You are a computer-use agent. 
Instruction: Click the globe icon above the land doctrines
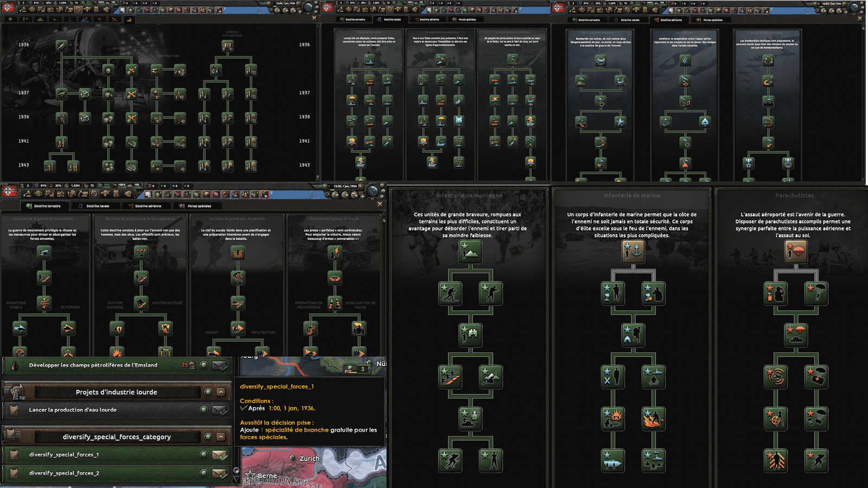point(373,190)
